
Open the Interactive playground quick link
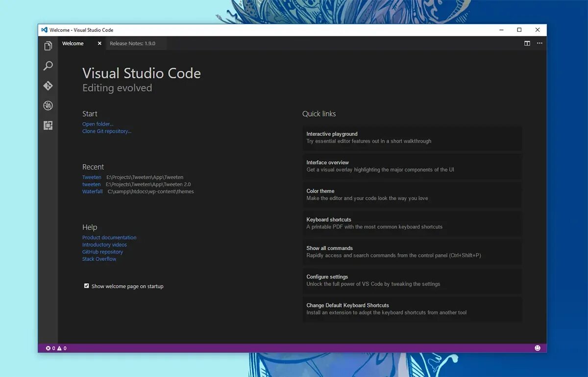pos(412,138)
